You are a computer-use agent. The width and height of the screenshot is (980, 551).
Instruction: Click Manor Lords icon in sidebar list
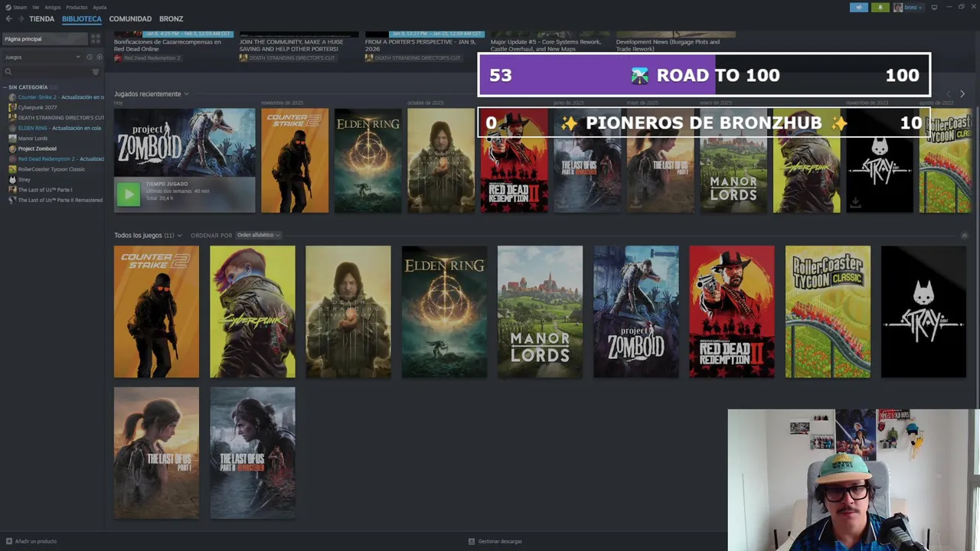coord(12,139)
